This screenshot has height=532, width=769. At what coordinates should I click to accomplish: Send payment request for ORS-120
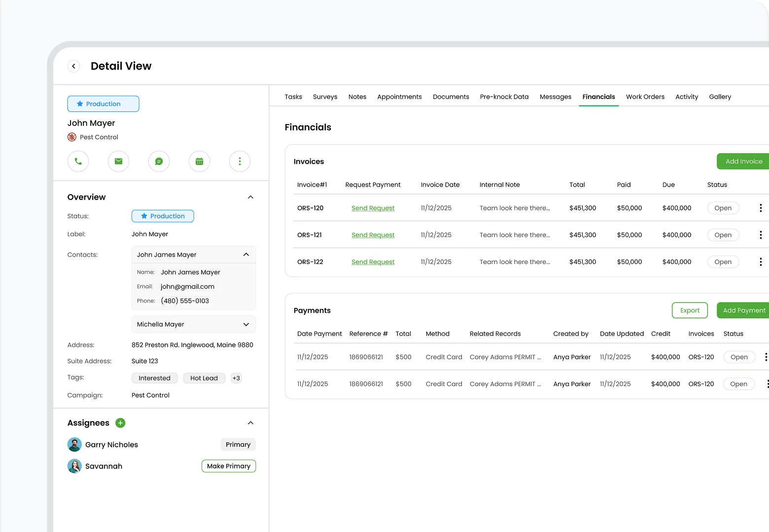tap(373, 208)
